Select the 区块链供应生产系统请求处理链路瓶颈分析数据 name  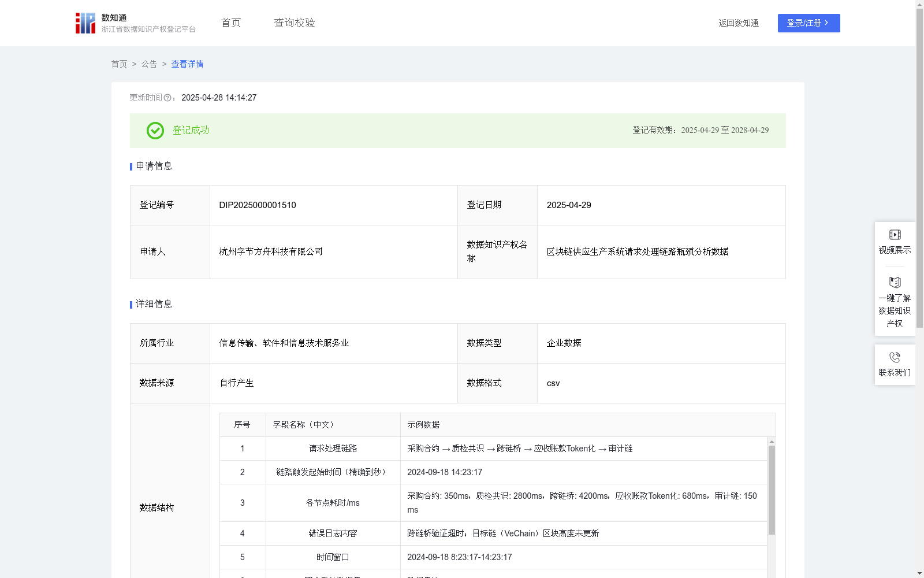click(x=638, y=252)
